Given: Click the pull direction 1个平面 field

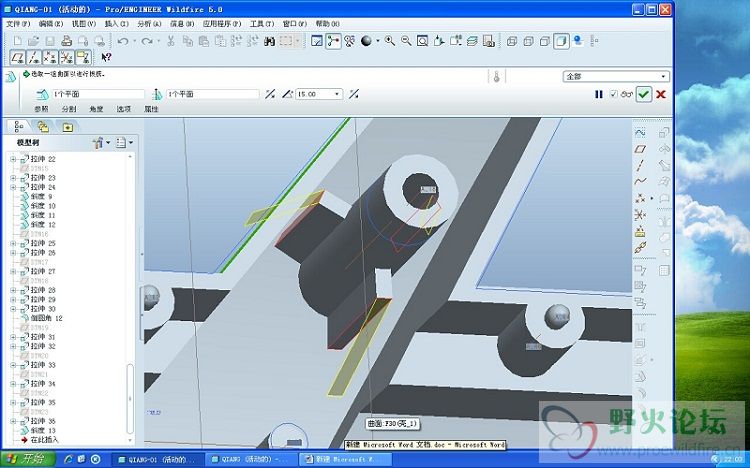Looking at the screenshot, I should tap(213, 94).
